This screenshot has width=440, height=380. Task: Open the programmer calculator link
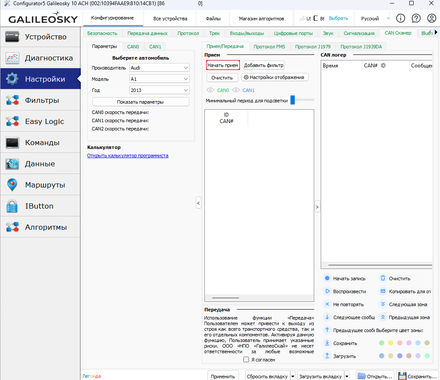click(x=128, y=156)
